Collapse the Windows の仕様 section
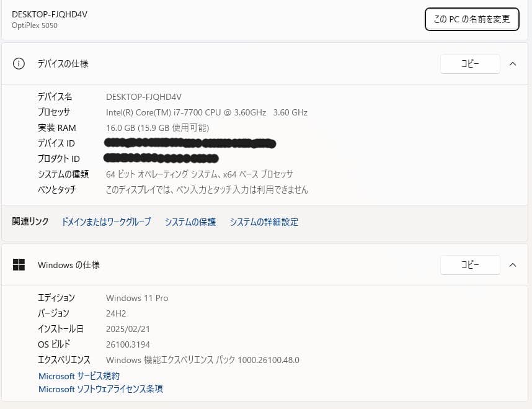532x409 pixels. pos(513,265)
